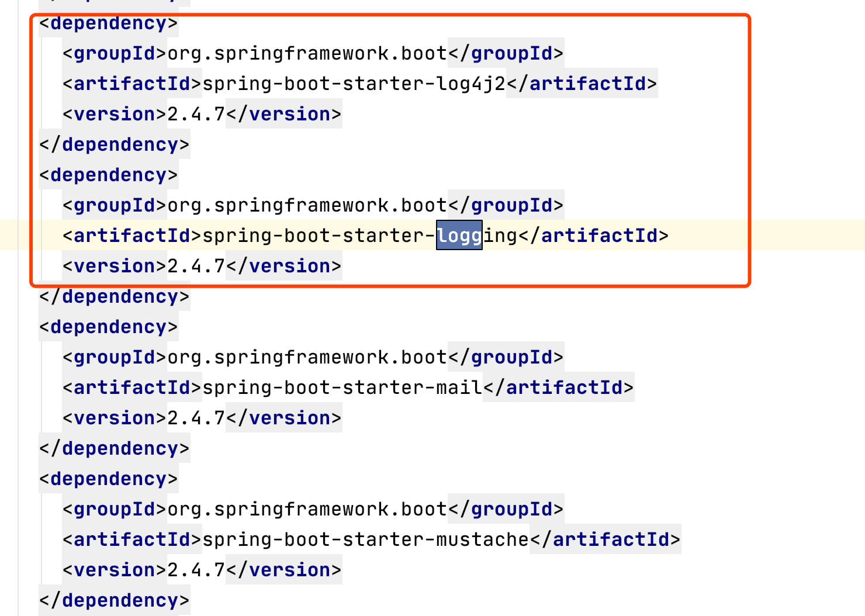Click org.springframework.boot group value above spring-boot-starter-mustache
This screenshot has width=865, height=616.
(x=307, y=509)
